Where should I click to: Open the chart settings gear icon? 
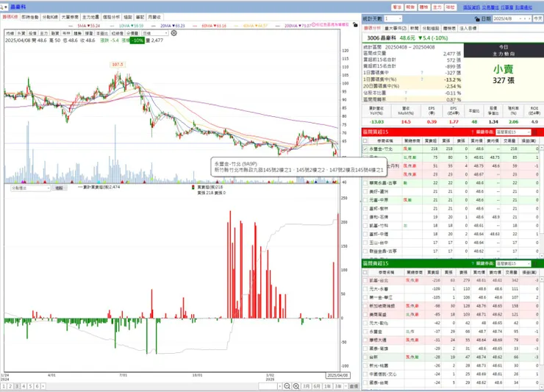pos(173,33)
